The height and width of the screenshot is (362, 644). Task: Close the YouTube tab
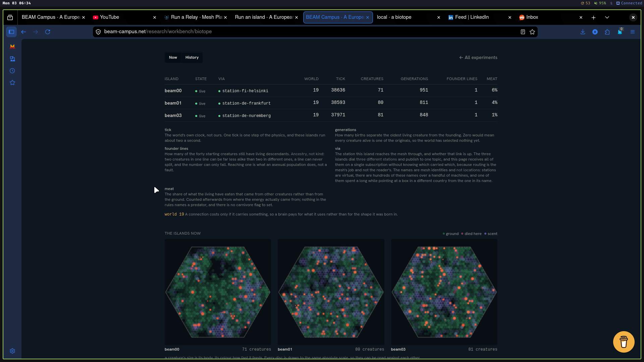point(155,17)
